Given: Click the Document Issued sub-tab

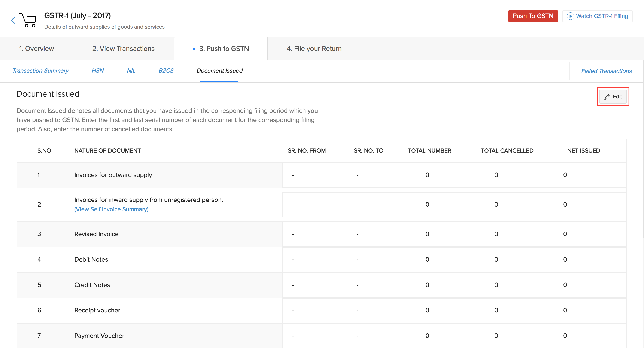Looking at the screenshot, I should tap(219, 71).
